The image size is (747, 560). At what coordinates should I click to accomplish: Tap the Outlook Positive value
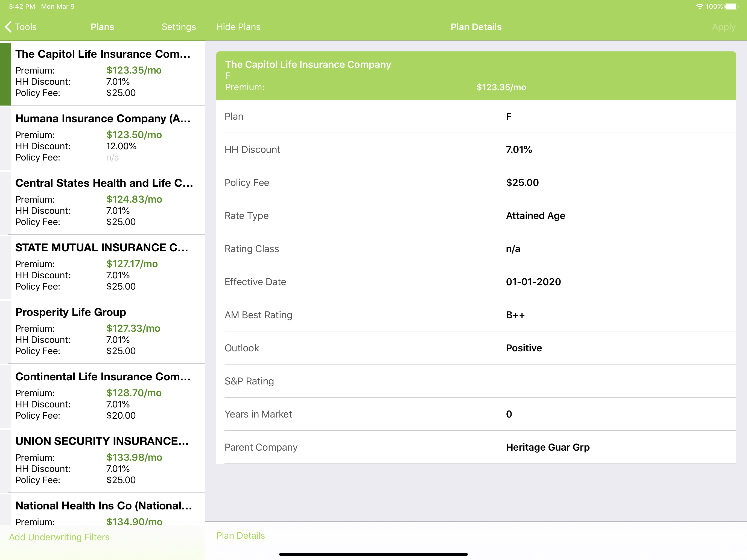click(524, 348)
